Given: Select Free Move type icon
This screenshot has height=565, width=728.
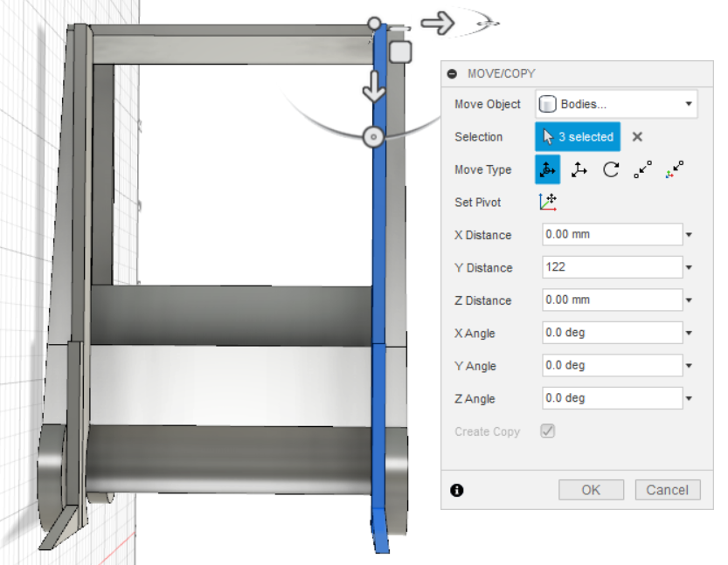Looking at the screenshot, I should [x=547, y=169].
